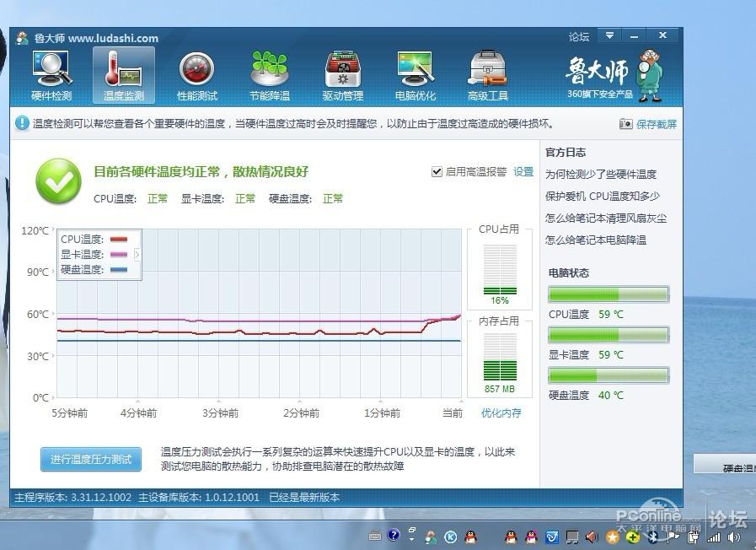Open the 电脑优化 PC optimization section
Screen dimensions: 756x550
tap(416, 76)
